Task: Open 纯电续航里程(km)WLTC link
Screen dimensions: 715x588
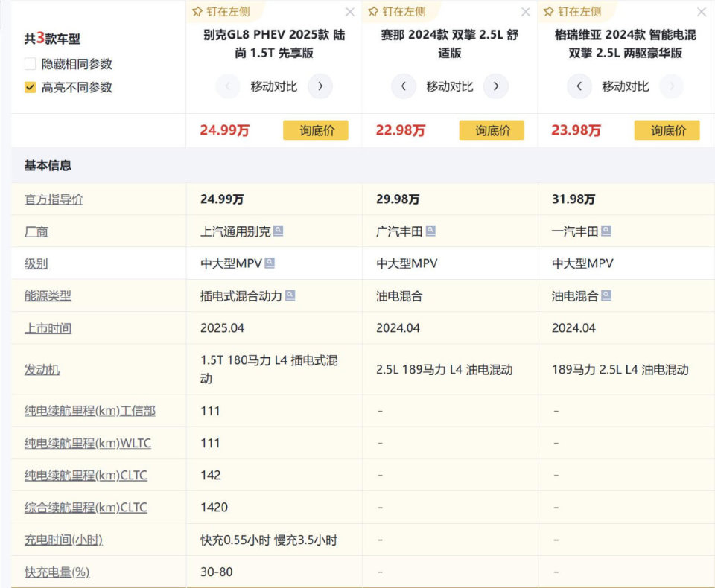Action: click(88, 443)
